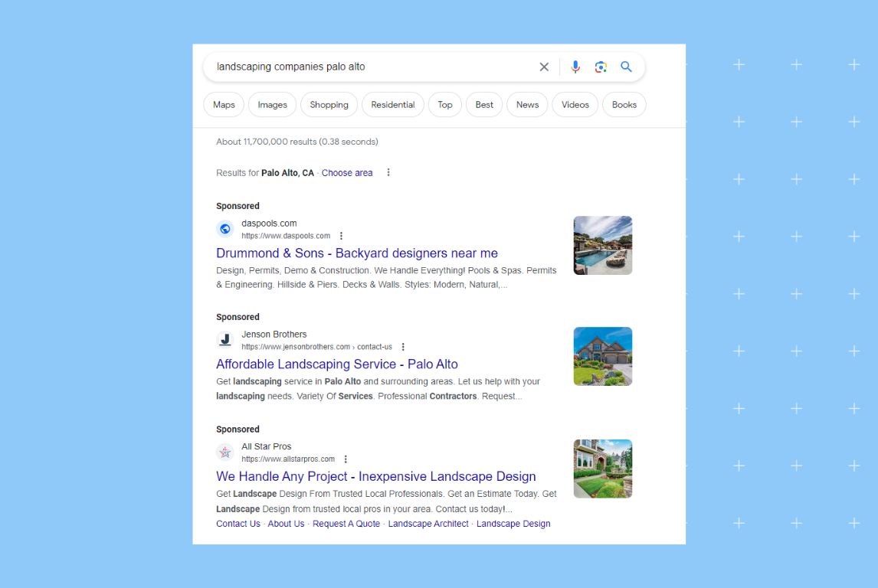Follow the Request A Quote sitelink
The height and width of the screenshot is (588, 878).
point(346,524)
